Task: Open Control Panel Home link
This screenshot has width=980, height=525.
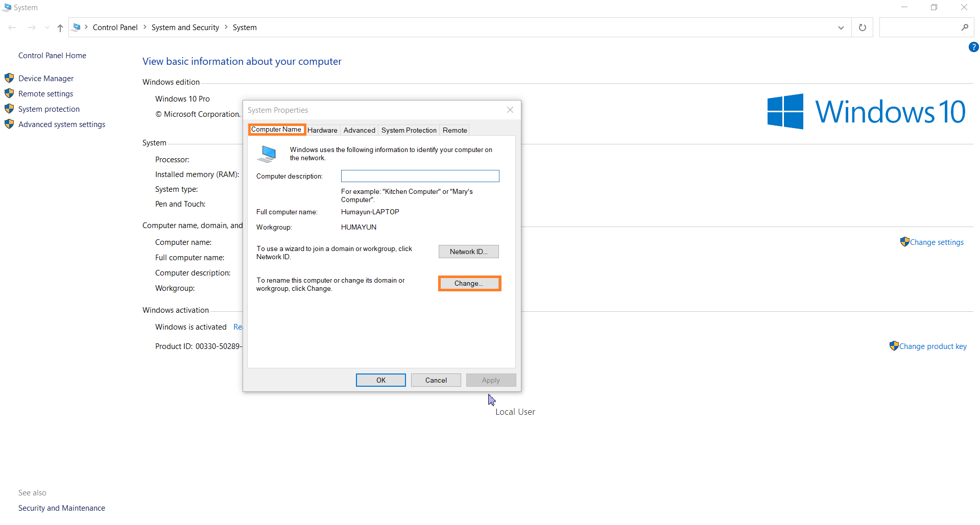Action: click(x=52, y=56)
